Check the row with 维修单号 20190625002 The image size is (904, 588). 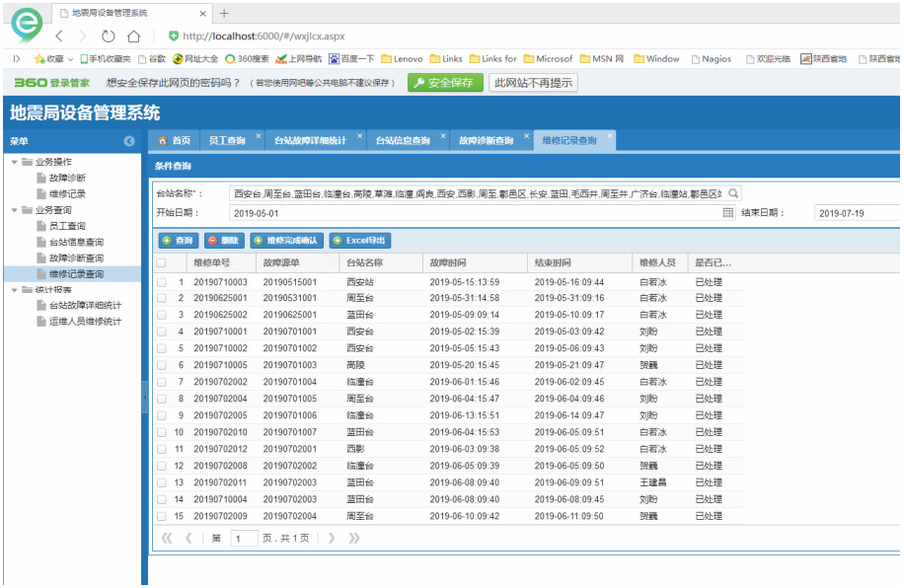click(162, 315)
